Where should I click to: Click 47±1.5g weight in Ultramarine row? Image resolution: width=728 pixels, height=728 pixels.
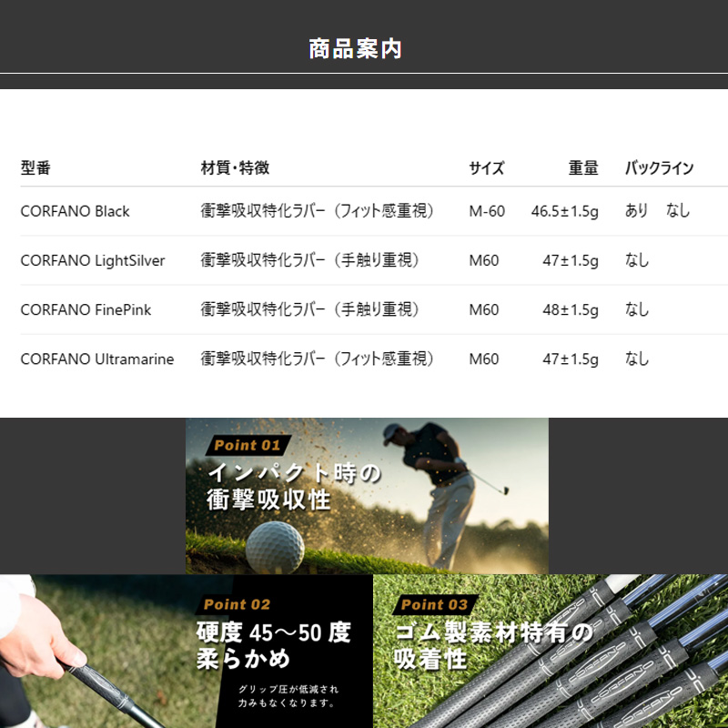pyautogui.click(x=571, y=359)
